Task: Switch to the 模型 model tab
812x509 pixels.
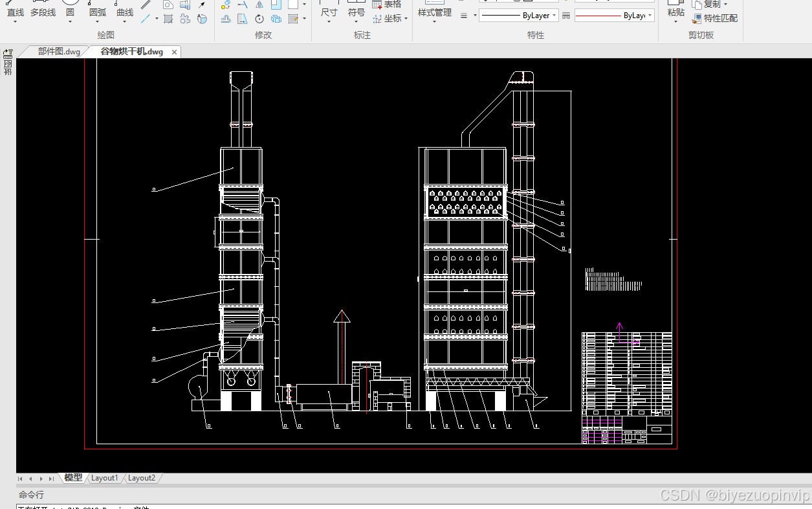Action: click(x=73, y=478)
